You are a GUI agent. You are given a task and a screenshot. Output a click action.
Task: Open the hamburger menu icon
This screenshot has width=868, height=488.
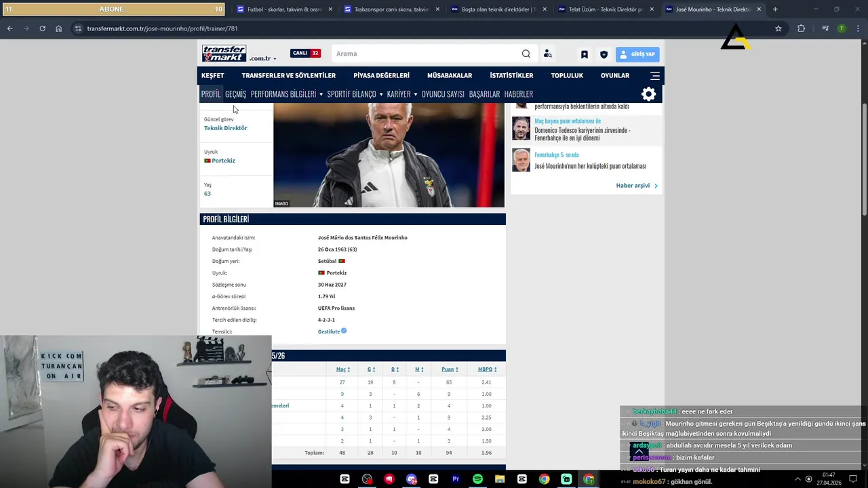(x=654, y=75)
